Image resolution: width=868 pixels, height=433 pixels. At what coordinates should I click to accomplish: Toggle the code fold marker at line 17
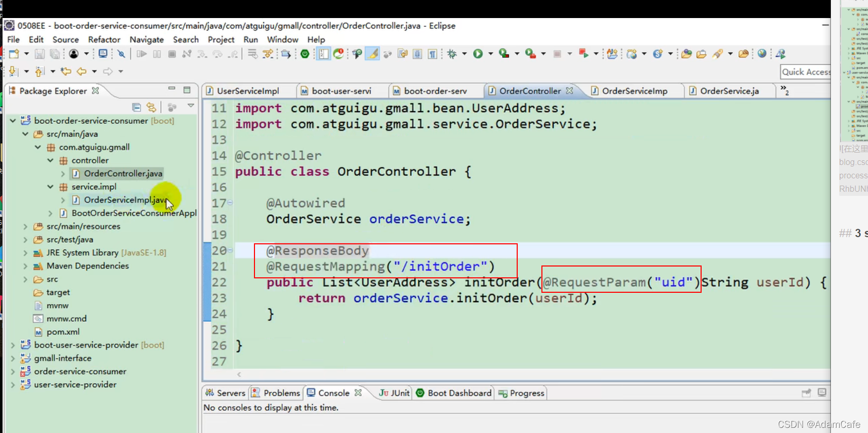230,203
